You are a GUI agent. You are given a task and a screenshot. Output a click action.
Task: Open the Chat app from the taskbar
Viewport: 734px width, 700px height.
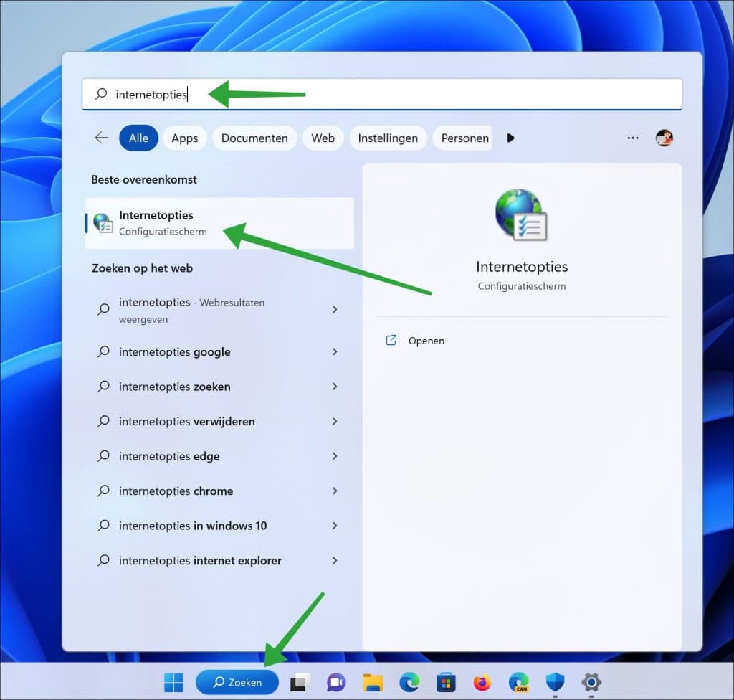335,682
